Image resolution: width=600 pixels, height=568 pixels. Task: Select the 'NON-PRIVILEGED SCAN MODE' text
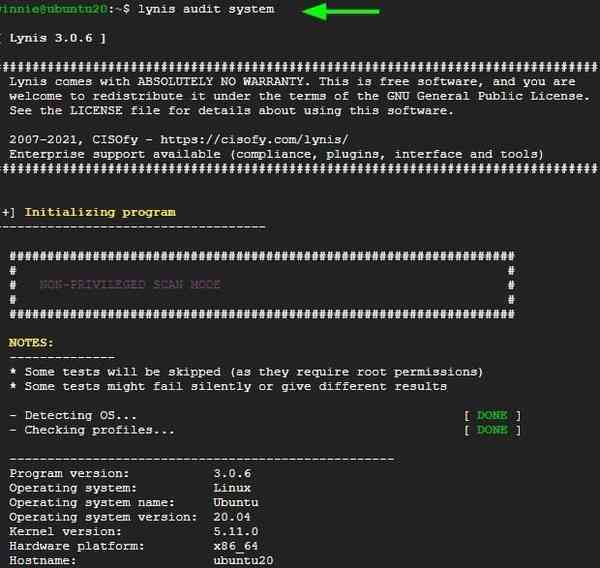(130, 284)
